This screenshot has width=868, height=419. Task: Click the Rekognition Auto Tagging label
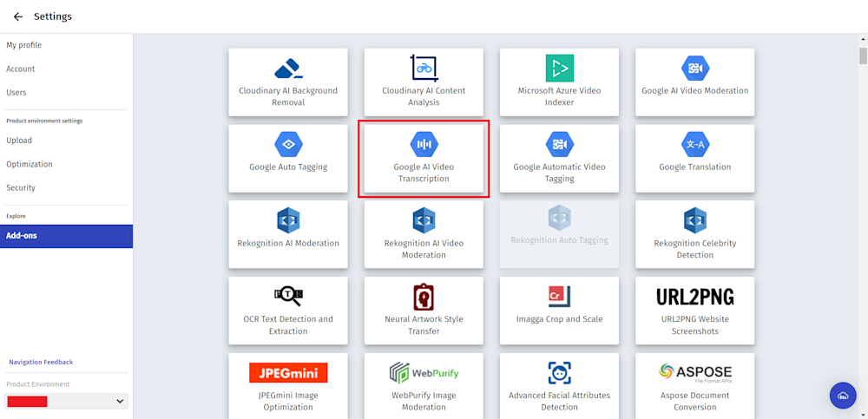[560, 240]
